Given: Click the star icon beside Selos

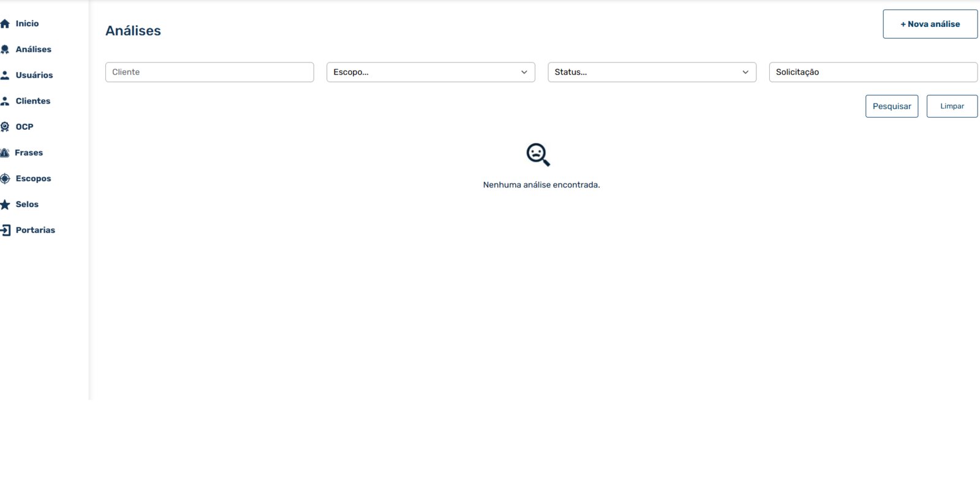Looking at the screenshot, I should (x=5, y=205).
